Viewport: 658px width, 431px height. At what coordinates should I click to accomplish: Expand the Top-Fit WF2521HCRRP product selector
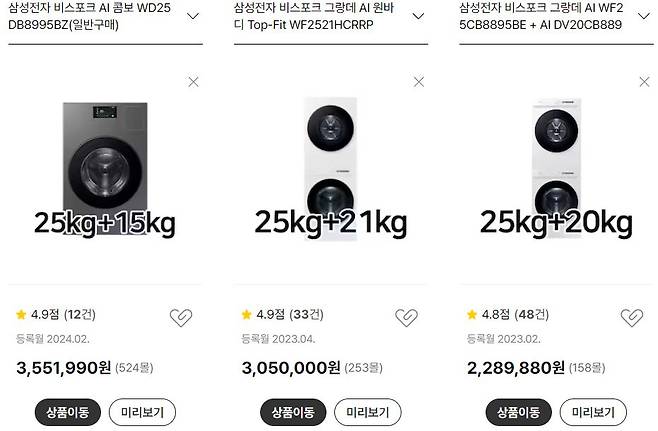[418, 16]
